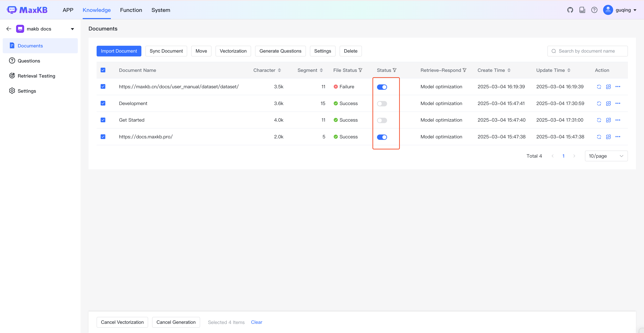The height and width of the screenshot is (333, 644).
Task: Expand the makb docs knowledge base dropdown
Action: [72, 29]
